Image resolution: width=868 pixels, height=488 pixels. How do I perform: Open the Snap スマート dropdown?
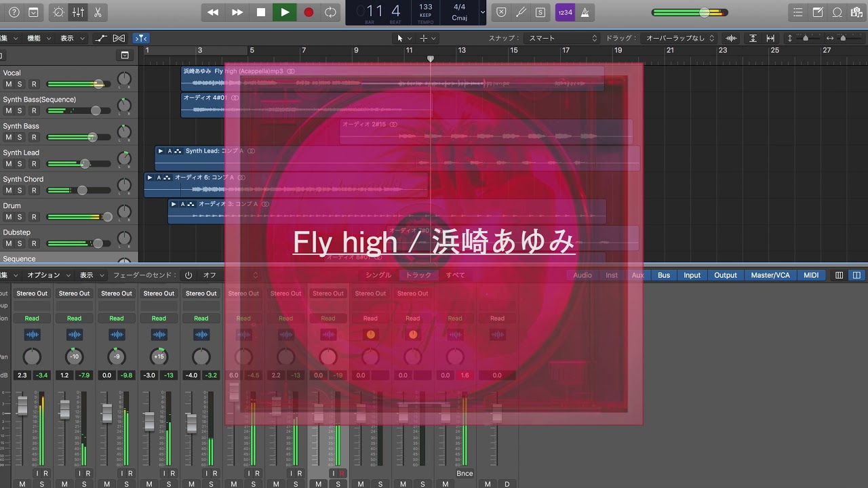tap(562, 39)
